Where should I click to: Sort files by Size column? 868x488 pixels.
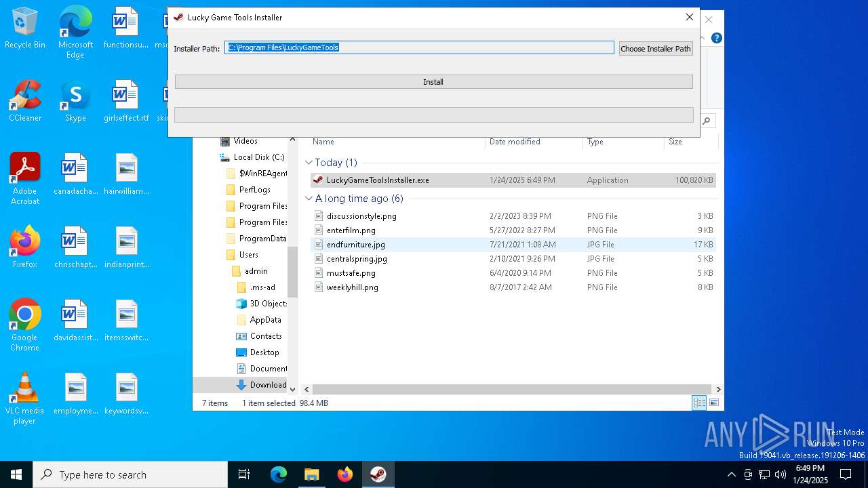[675, 142]
